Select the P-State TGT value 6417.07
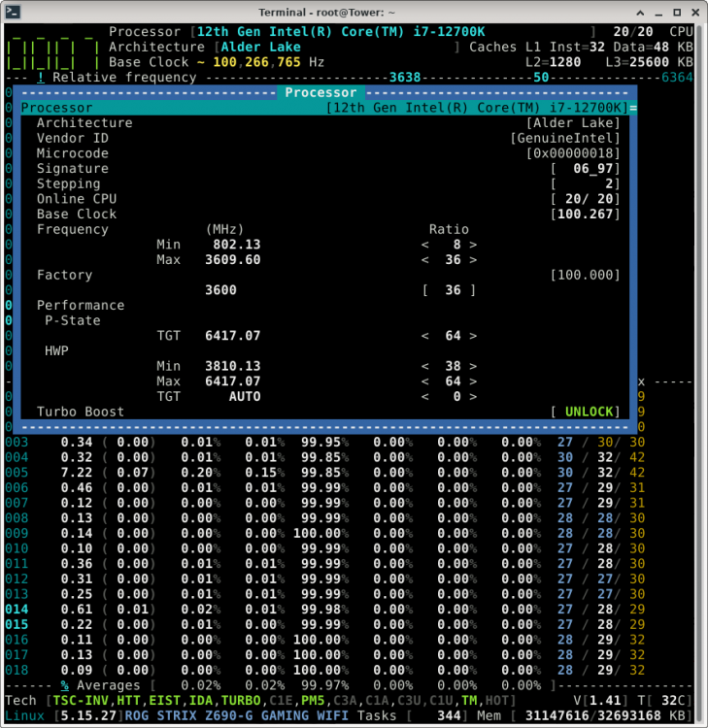 point(233,336)
